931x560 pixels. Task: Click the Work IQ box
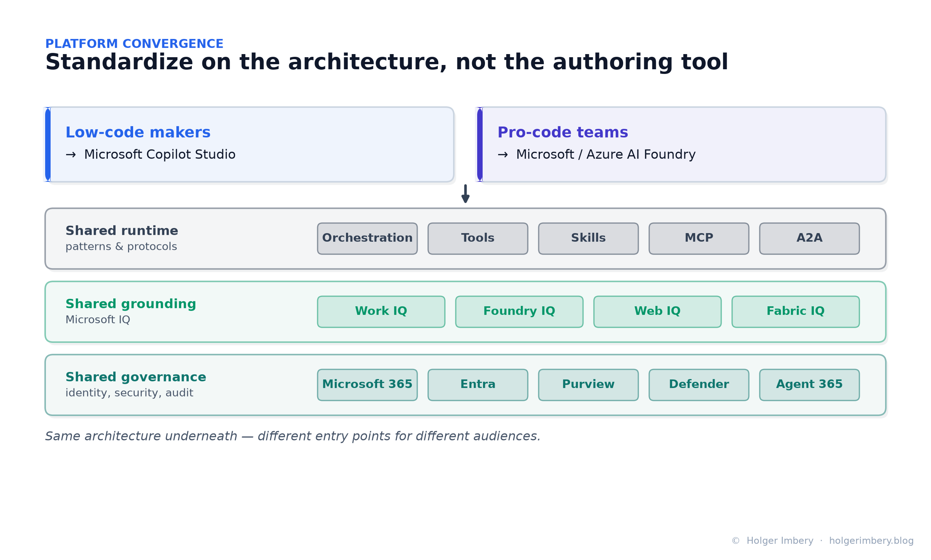(381, 312)
